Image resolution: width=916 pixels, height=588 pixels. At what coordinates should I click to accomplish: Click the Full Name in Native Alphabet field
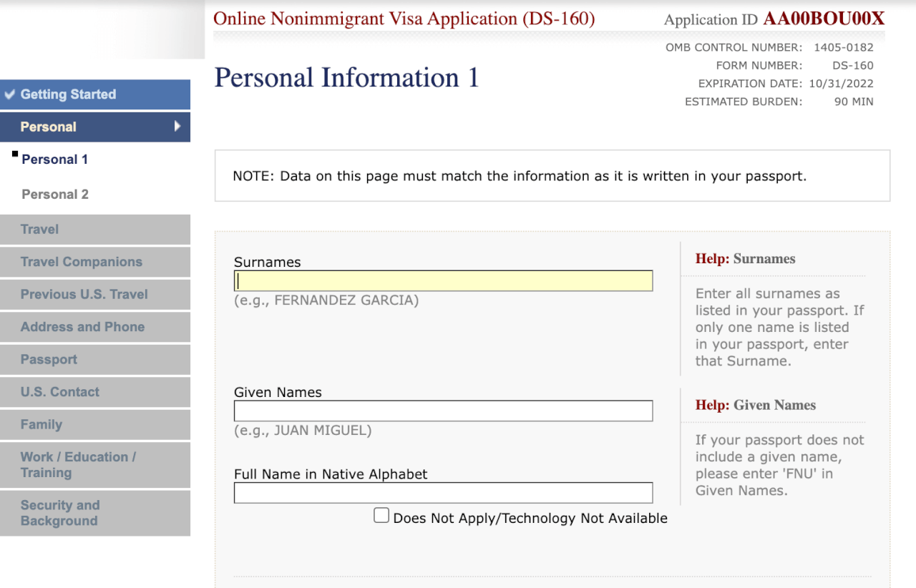[x=443, y=493]
